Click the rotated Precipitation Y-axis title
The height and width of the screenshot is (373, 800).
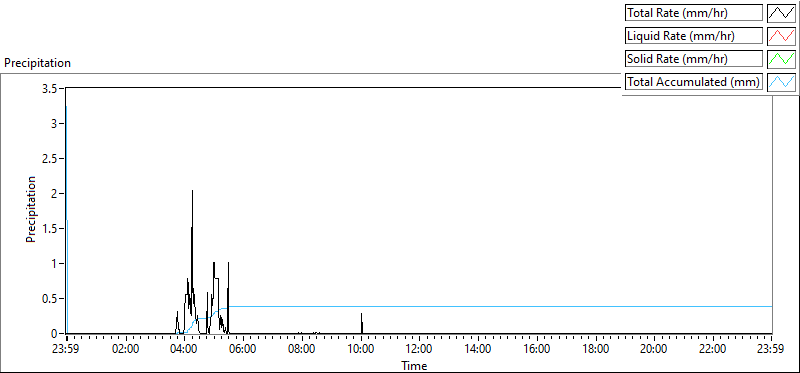tap(31, 210)
